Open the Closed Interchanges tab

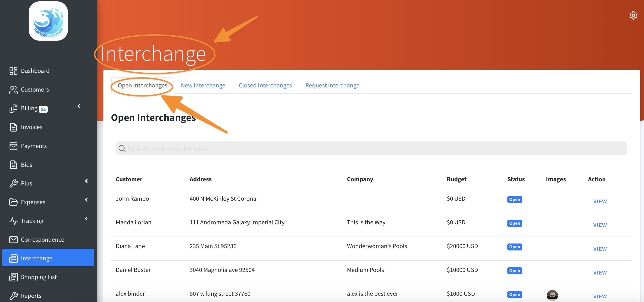pyautogui.click(x=265, y=86)
